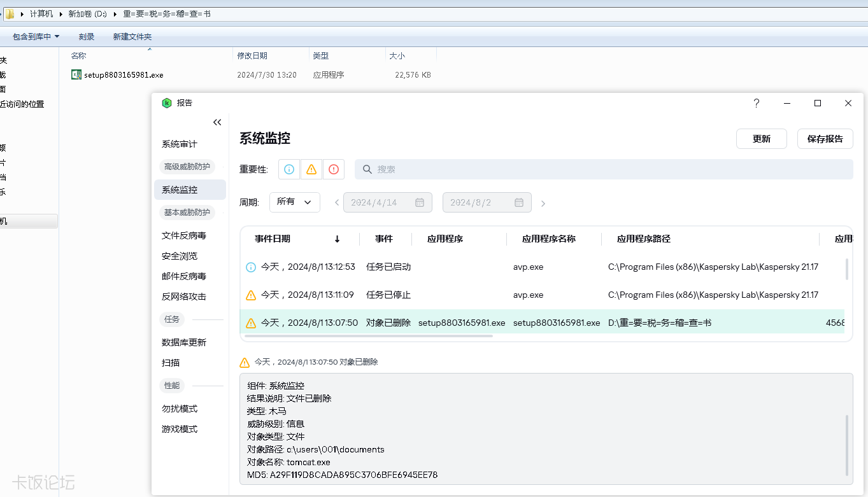The width and height of the screenshot is (868, 497).
Task: Open help with the question mark icon
Action: tap(757, 103)
